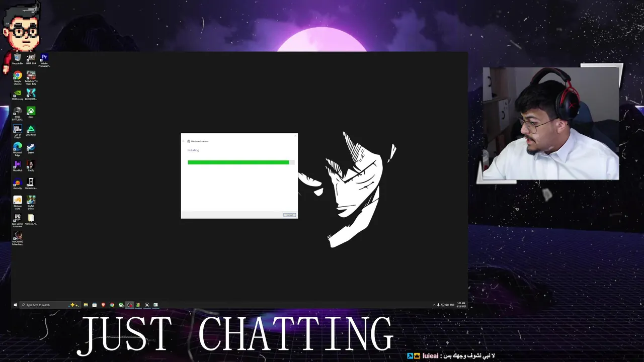The height and width of the screenshot is (362, 644).
Task: Select the Battlefield 6 Open Beta icon
Action: point(31,77)
